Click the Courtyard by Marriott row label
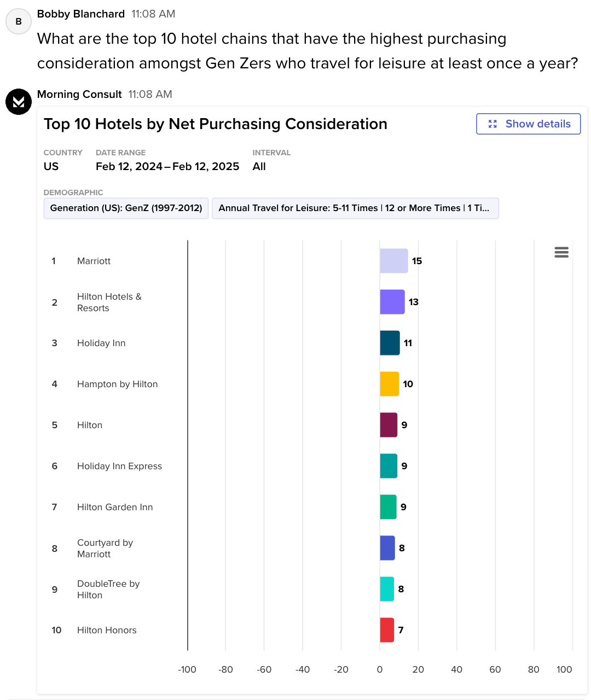 [x=105, y=548]
